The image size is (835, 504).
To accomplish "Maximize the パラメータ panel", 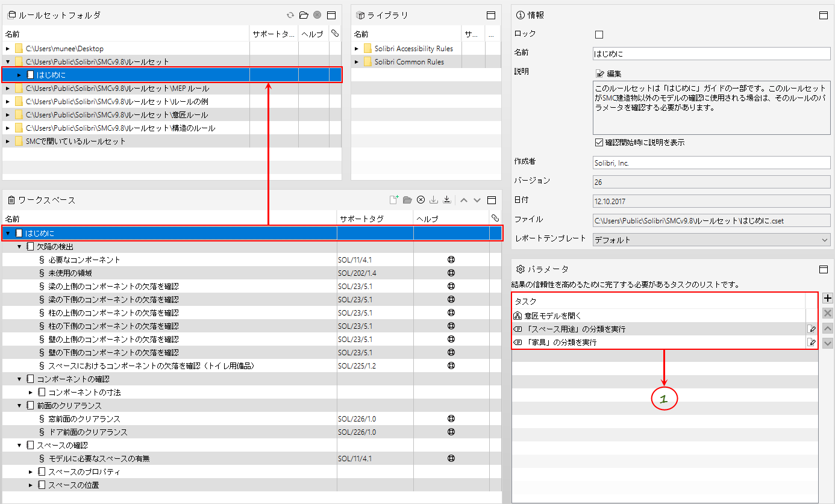I will tap(823, 269).
